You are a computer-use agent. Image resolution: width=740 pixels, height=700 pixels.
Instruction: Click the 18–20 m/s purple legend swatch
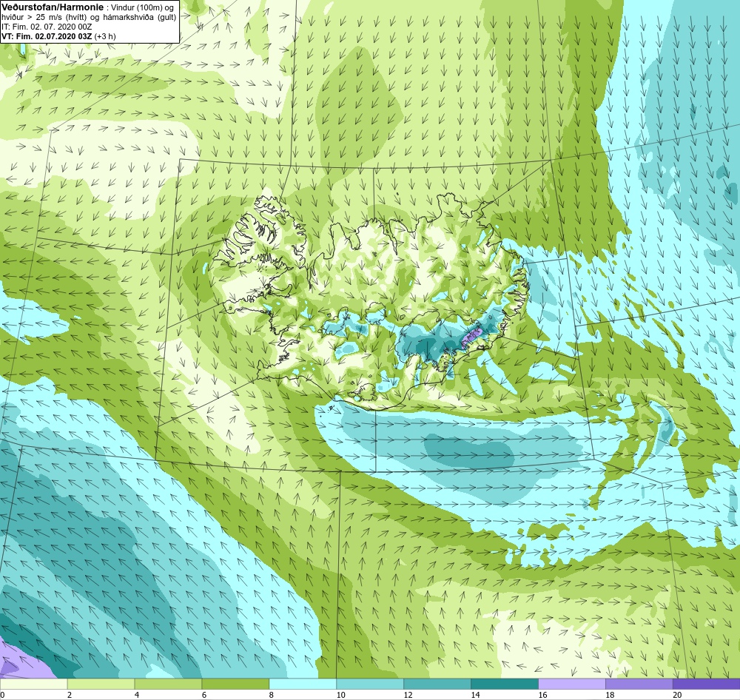point(639,684)
